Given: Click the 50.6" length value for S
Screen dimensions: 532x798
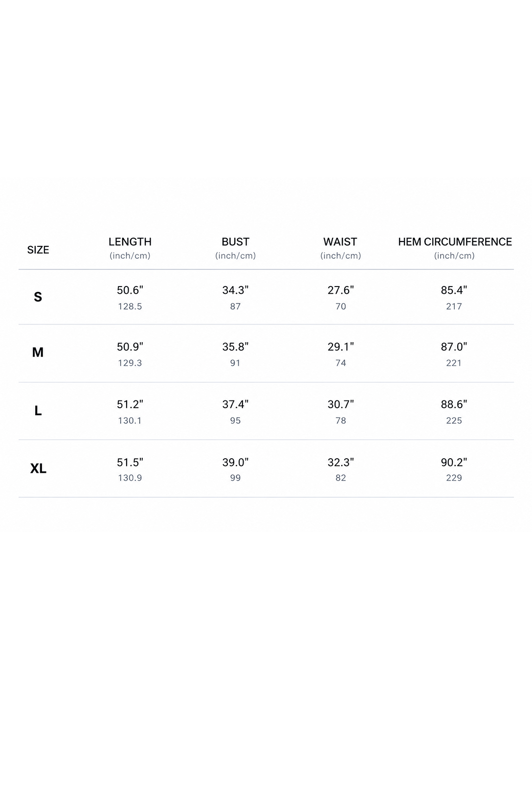Looking at the screenshot, I should coord(130,290).
